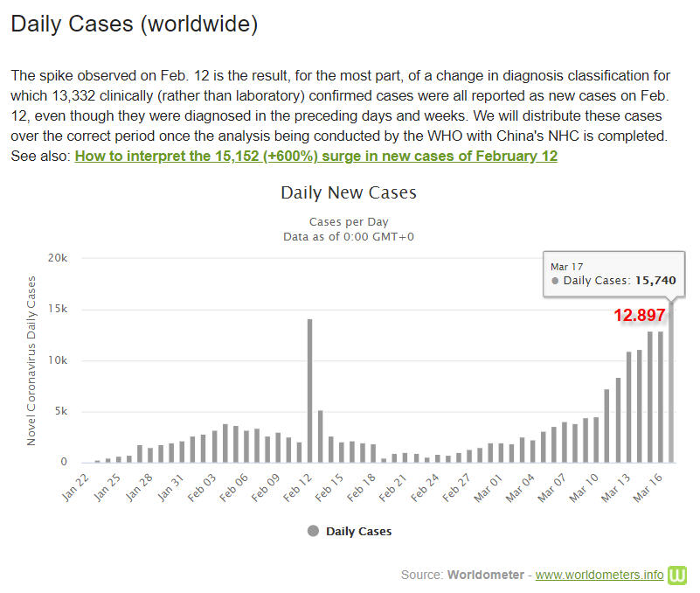The height and width of the screenshot is (593, 700).
Task: Click the green Worldometer W logo icon
Action: point(677,575)
